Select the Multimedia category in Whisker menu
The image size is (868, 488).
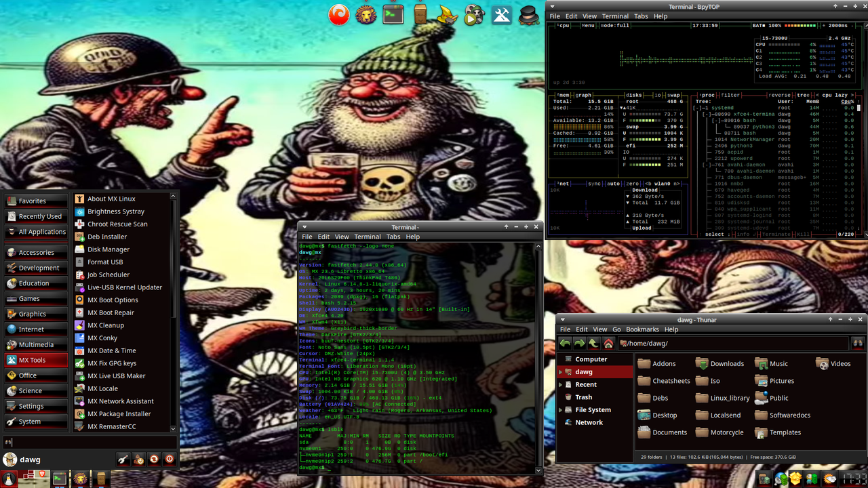coord(36,344)
